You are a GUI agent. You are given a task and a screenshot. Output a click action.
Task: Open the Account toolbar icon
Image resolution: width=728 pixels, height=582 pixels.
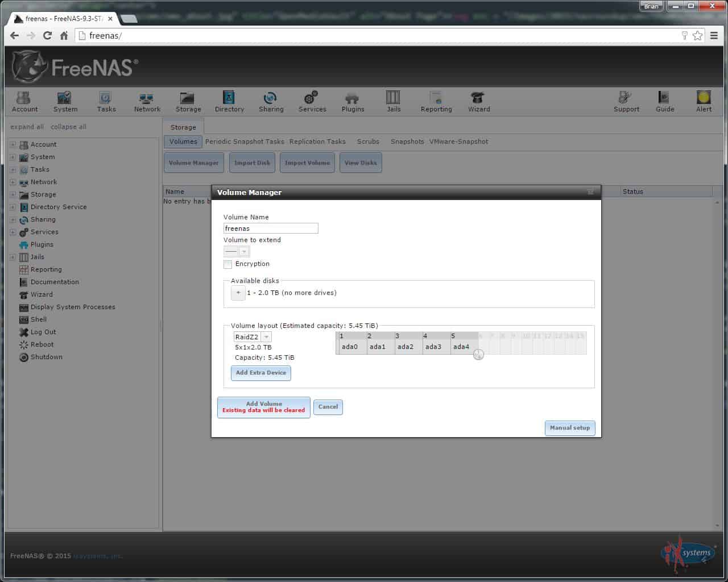click(x=24, y=102)
